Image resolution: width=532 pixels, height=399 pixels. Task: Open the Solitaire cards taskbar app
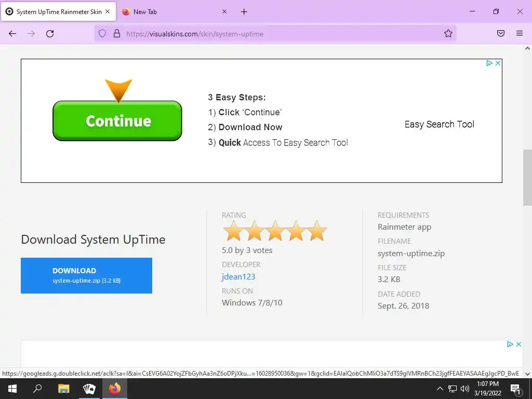89,389
